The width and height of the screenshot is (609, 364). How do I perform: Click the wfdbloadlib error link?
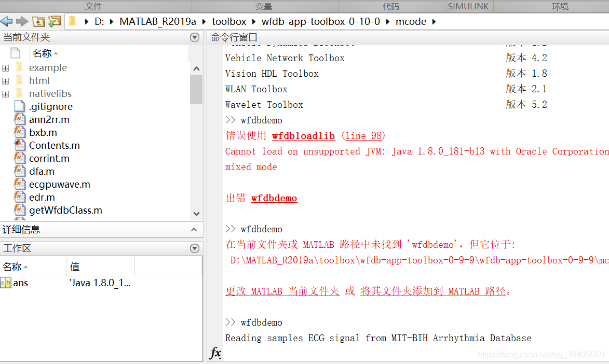point(303,135)
